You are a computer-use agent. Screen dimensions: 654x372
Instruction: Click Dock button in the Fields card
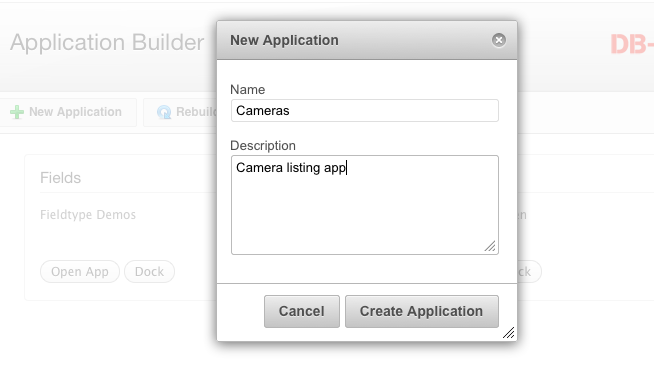pos(149,271)
